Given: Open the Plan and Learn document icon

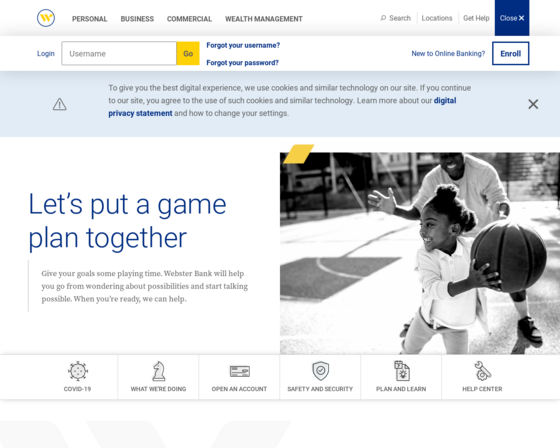Looking at the screenshot, I should (x=401, y=370).
